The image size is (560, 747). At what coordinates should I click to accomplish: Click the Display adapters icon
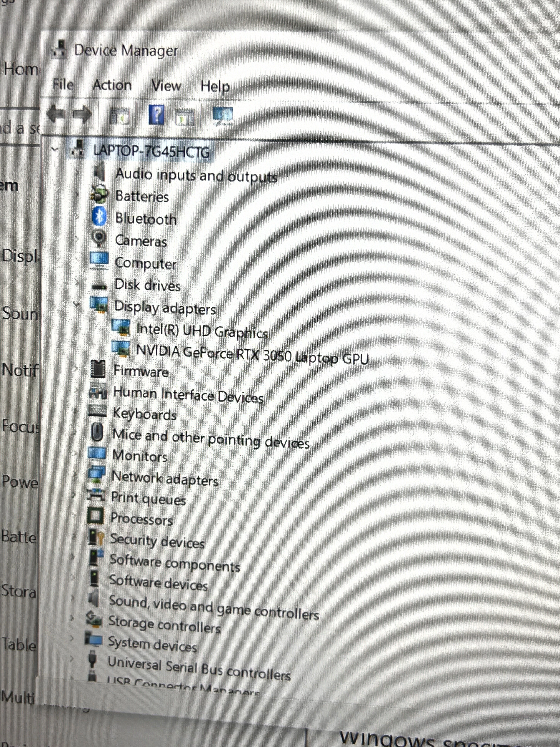pos(99,305)
